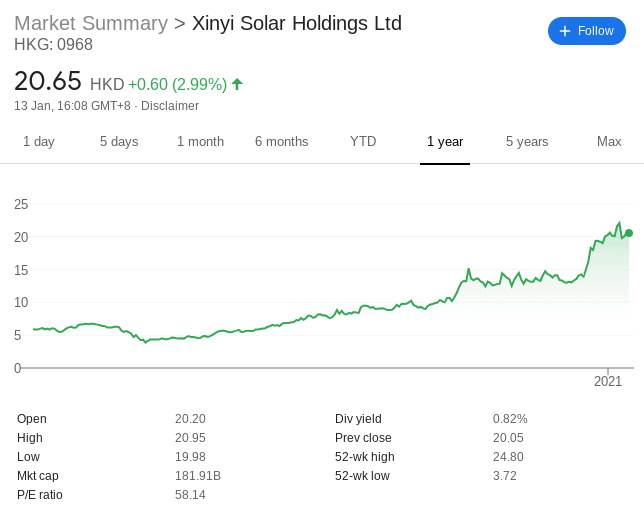Click the green endpoint dot on the chart

point(629,233)
